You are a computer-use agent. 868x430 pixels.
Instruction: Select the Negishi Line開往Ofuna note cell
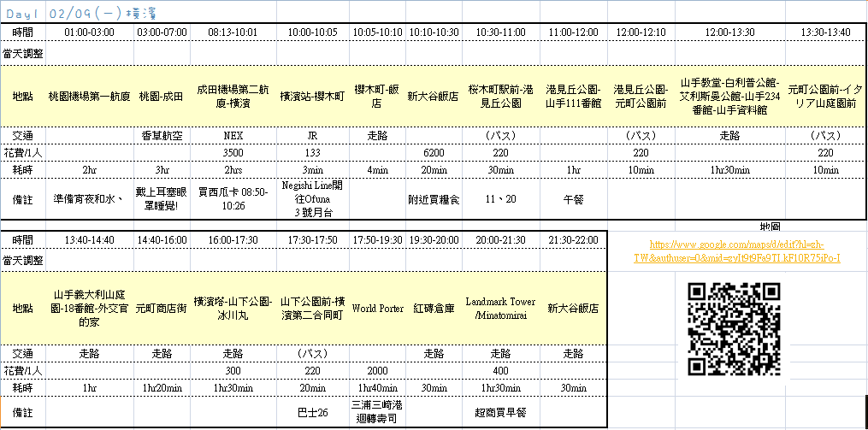click(312, 199)
